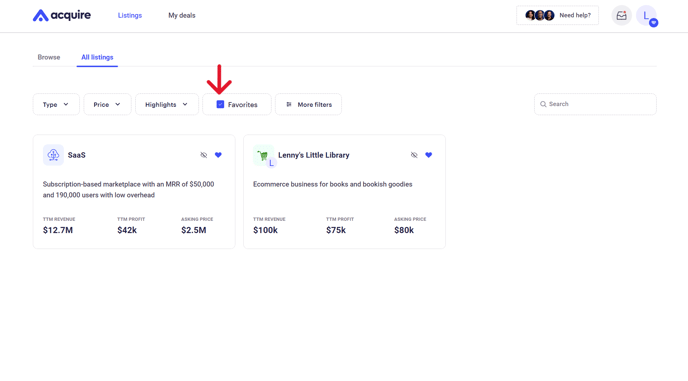Unfavorite the SaaS listing heart
Viewport: 688px width, 381px height.
[x=218, y=155]
